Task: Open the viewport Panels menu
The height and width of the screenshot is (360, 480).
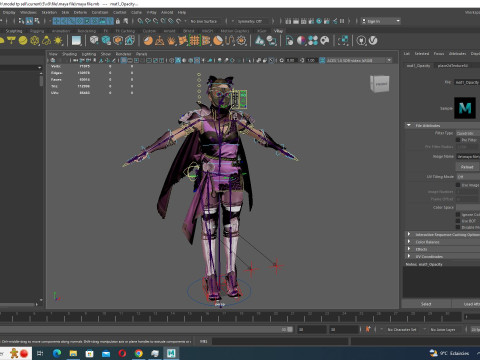Action: [141, 54]
